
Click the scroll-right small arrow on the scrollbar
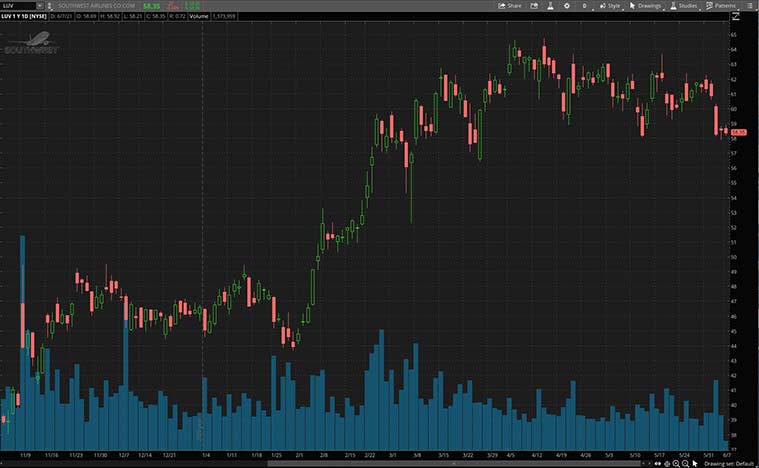tap(650, 464)
